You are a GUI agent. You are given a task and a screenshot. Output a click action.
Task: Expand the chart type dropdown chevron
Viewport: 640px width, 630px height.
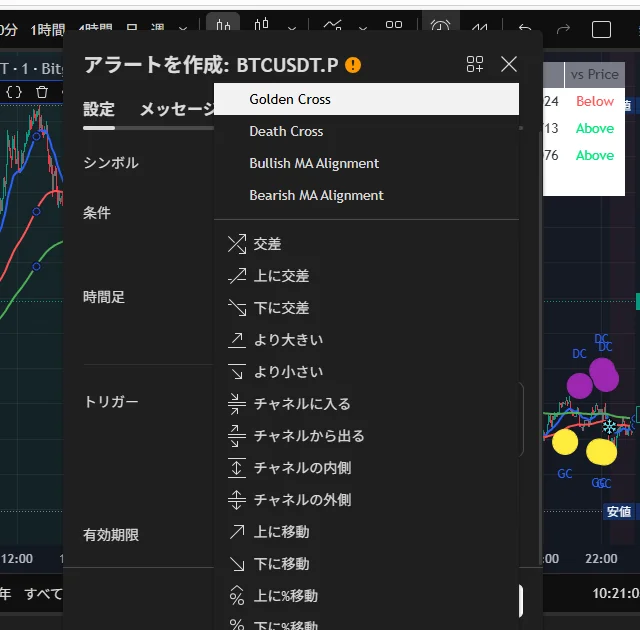tap(292, 27)
